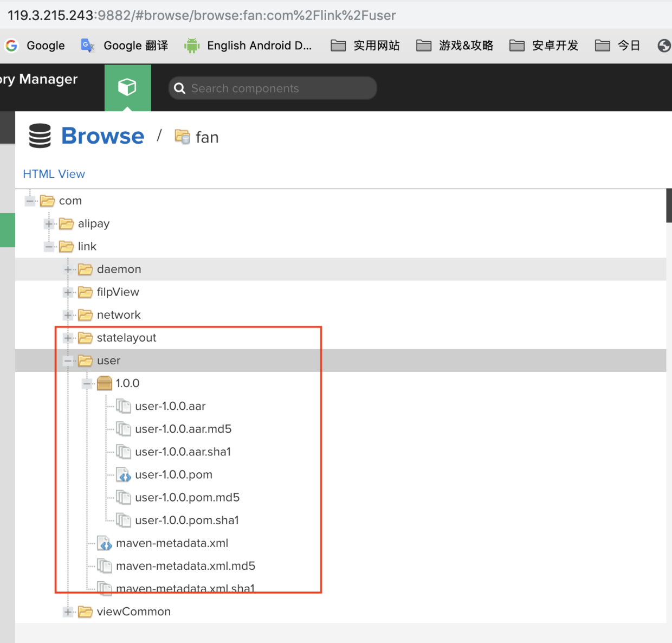
Task: Select the user tree label
Action: (x=109, y=361)
